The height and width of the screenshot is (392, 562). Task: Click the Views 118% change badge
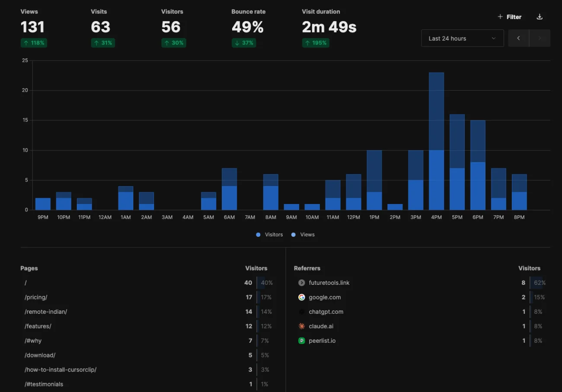[x=34, y=43]
